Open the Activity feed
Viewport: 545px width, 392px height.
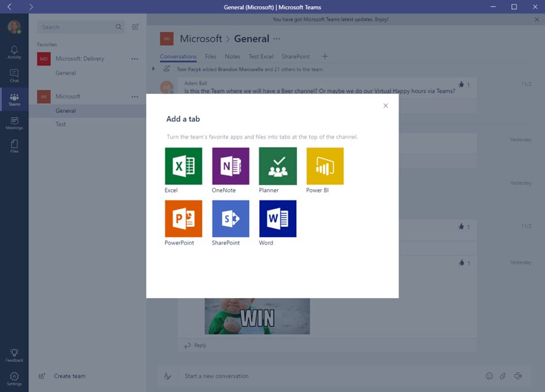(14, 52)
